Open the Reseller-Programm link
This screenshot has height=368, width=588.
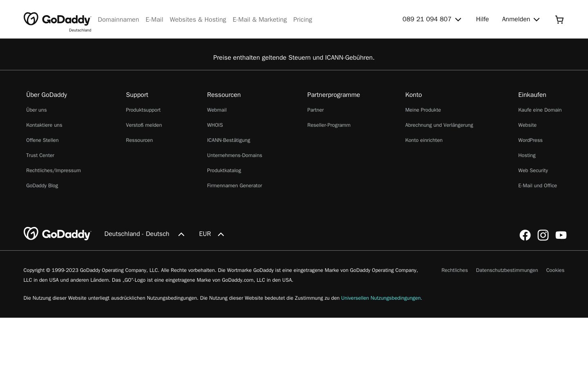[x=329, y=125]
